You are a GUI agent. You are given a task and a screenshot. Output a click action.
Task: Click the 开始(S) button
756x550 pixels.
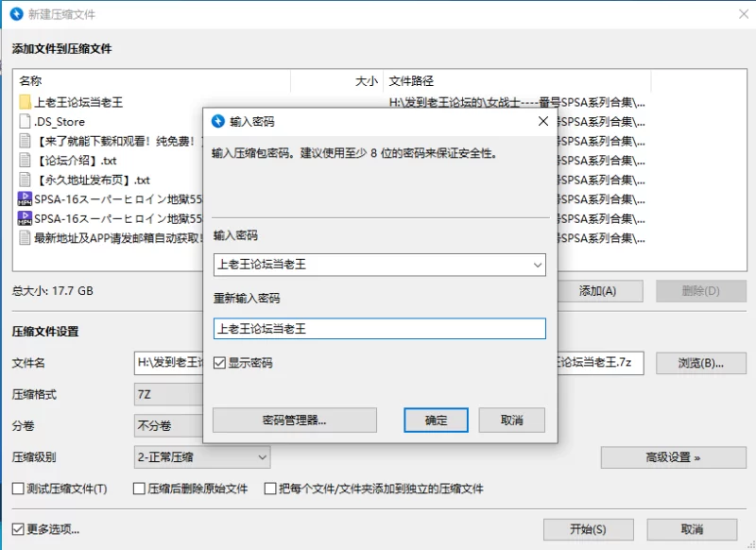tap(588, 529)
